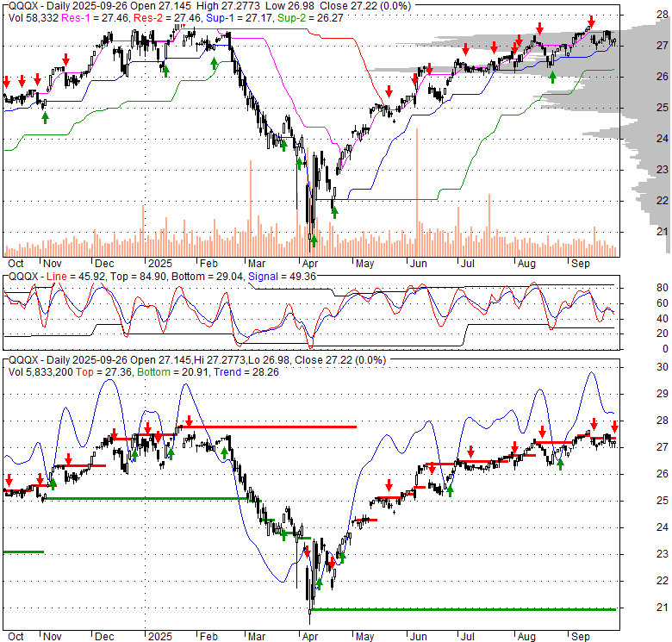
Task: Click the 25 price level on bottom chart axis
Action: point(663,501)
